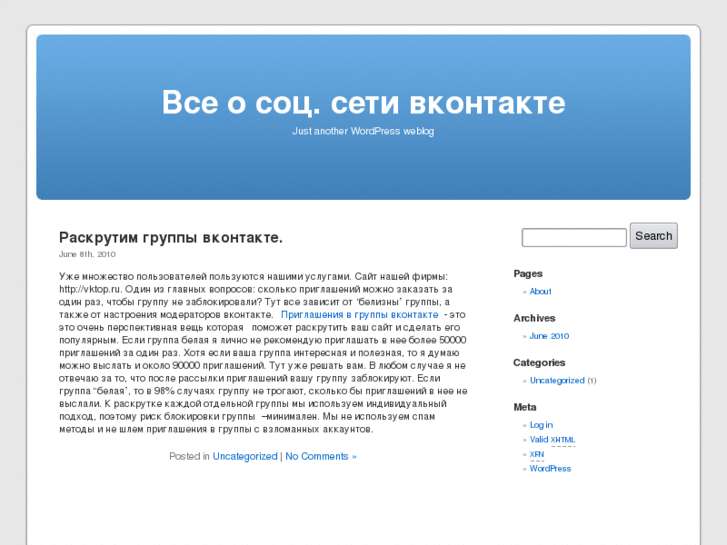Click "Just another WordPress weblog" tagline
Image resolution: width=727 pixels, height=545 pixels.
[x=363, y=131]
